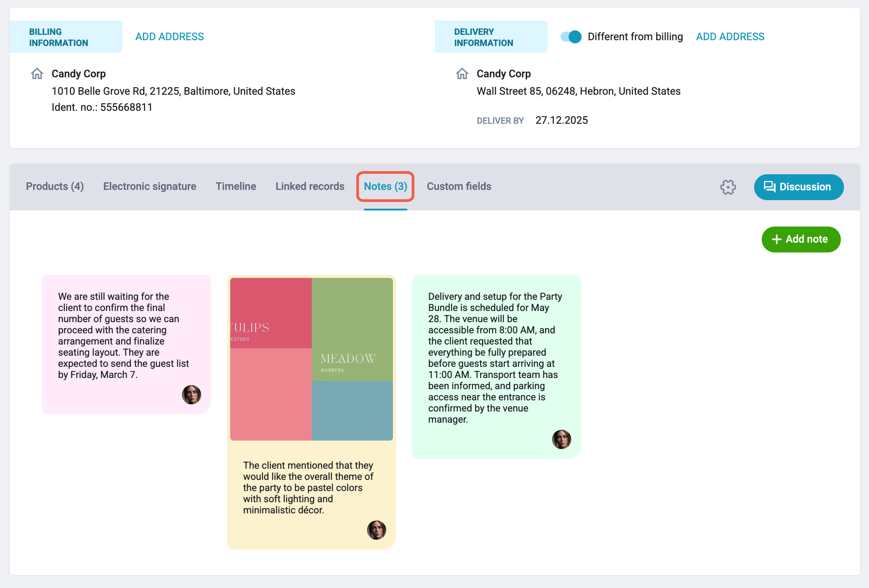Image resolution: width=869 pixels, height=588 pixels.
Task: Toggle Different from billing switch
Action: click(x=571, y=37)
